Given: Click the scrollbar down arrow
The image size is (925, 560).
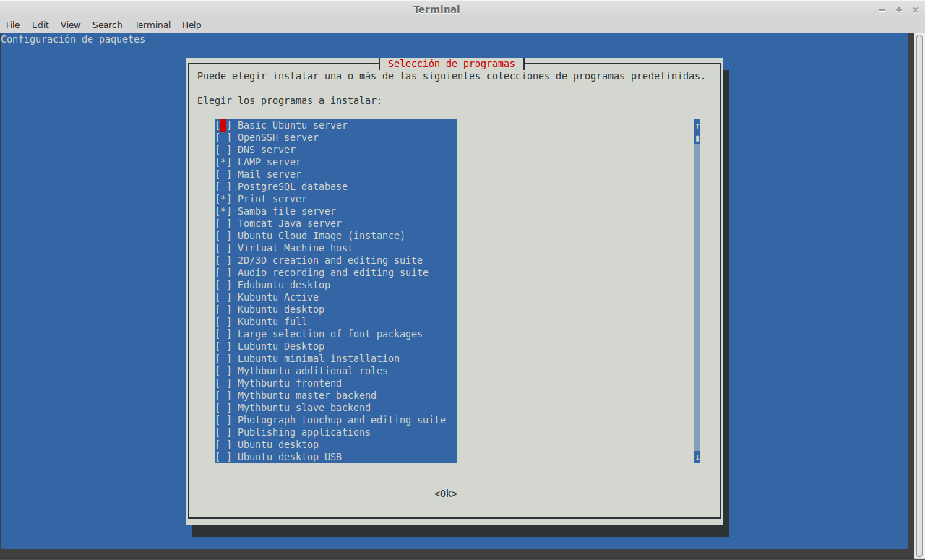Looking at the screenshot, I should click(x=697, y=457).
